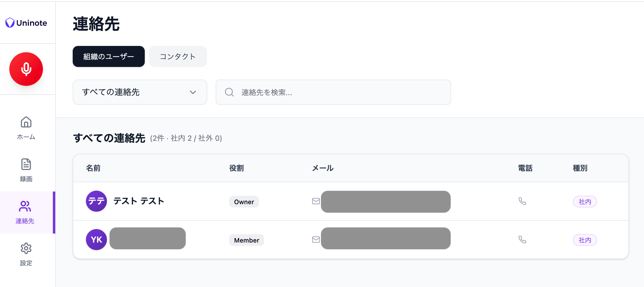The height and width of the screenshot is (287, 644).
Task: Click phone icon in the Owner row
Action: (522, 201)
